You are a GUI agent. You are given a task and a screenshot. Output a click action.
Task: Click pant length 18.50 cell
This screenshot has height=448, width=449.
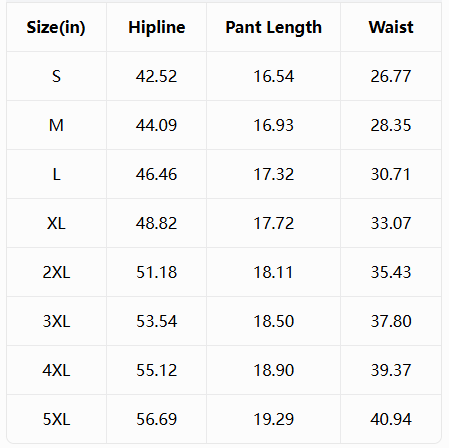[x=274, y=321]
